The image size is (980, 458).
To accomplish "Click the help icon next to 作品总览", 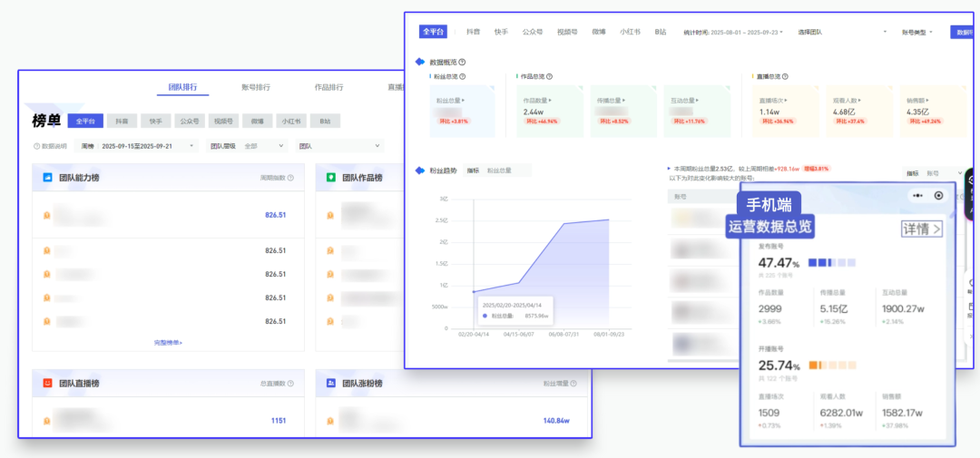I will pyautogui.click(x=548, y=77).
